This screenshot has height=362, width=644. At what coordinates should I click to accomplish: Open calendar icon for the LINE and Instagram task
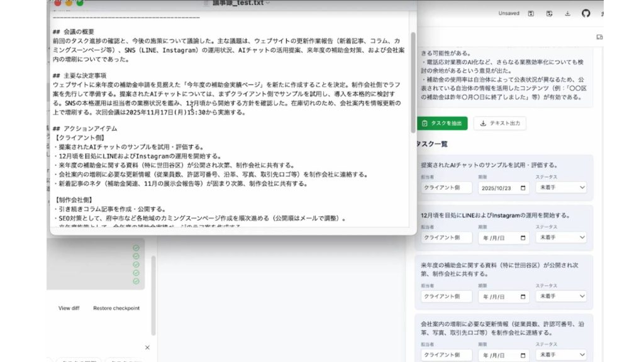[x=523, y=238]
